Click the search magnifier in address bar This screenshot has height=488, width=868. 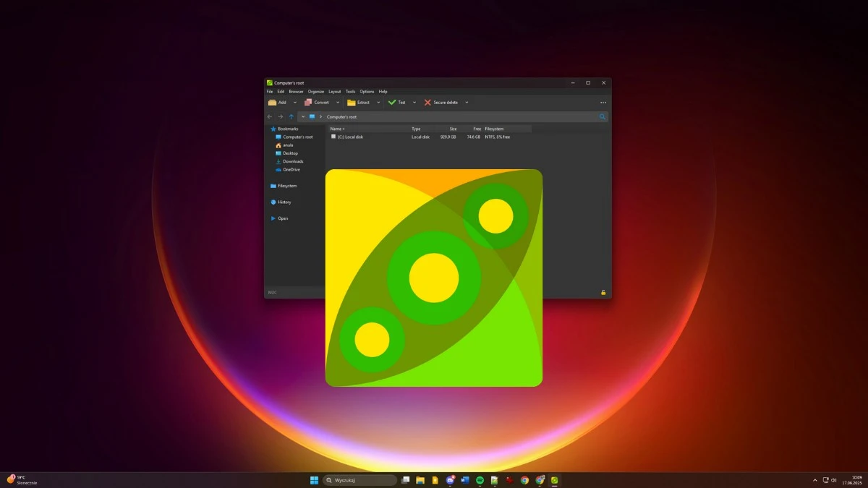tap(603, 116)
